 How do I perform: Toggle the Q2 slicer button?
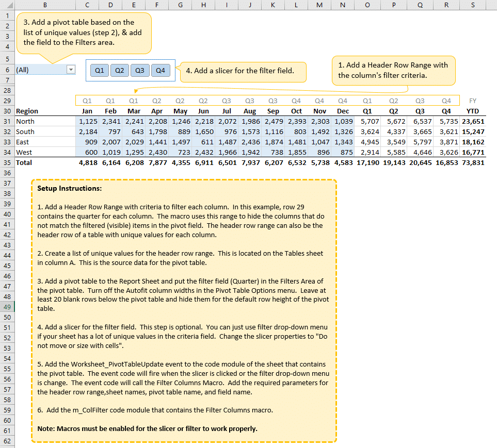pyautogui.click(x=120, y=70)
